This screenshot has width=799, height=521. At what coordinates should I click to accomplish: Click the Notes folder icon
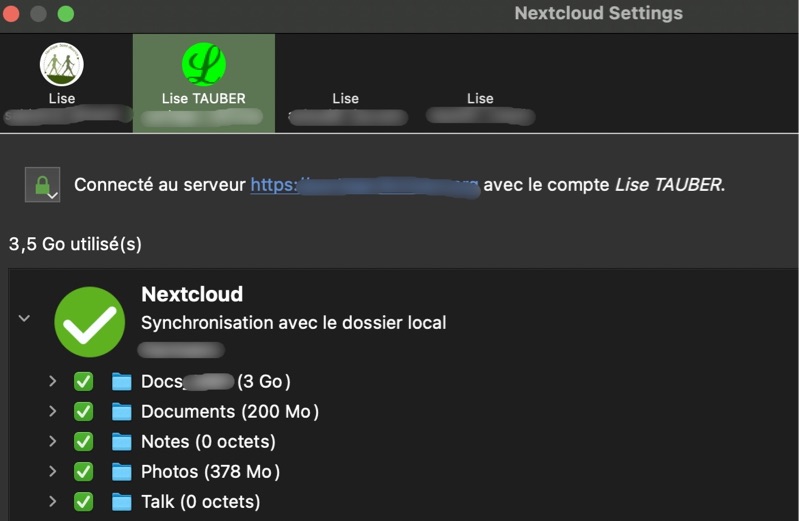coord(122,441)
